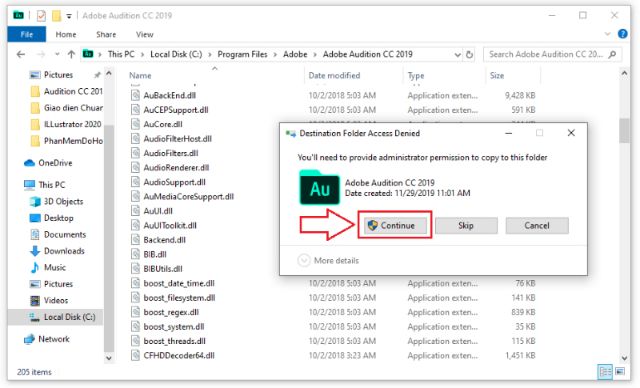Click the Adobe Audition Au folder icon
This screenshot has width=640, height=388.
319,188
